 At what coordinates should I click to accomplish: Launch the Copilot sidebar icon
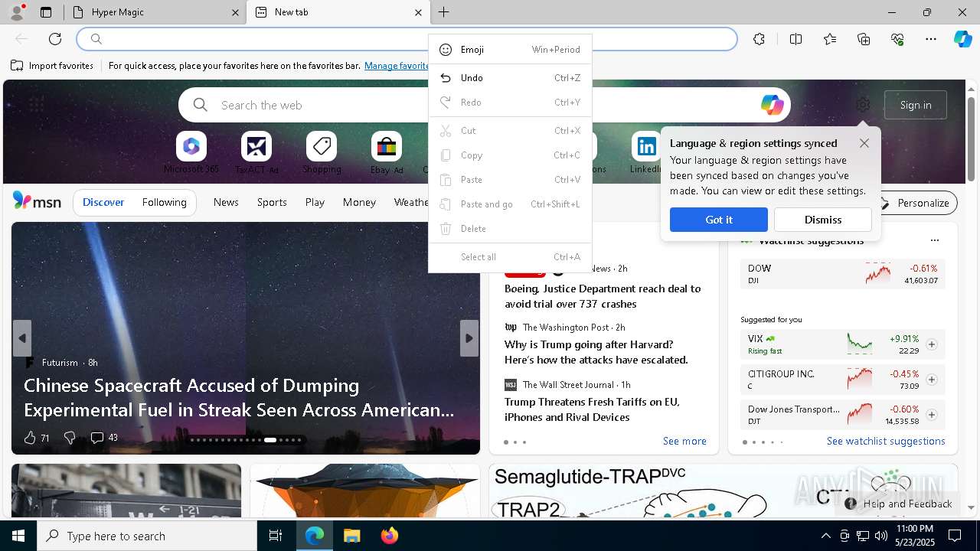pos(963,39)
